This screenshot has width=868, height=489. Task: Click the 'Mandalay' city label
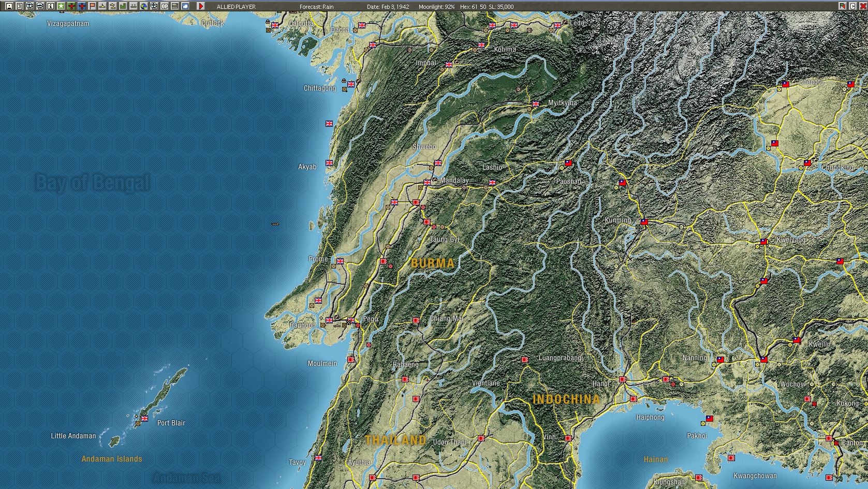pos(454,181)
